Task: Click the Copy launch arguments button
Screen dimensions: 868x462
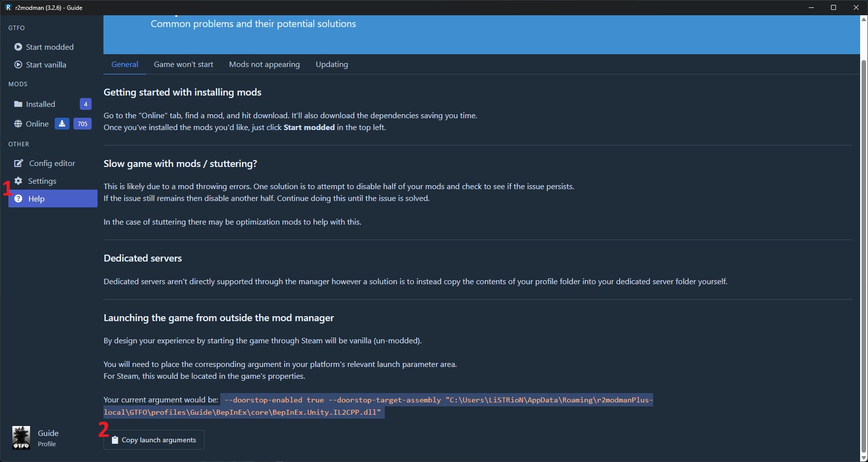Action: click(x=154, y=440)
